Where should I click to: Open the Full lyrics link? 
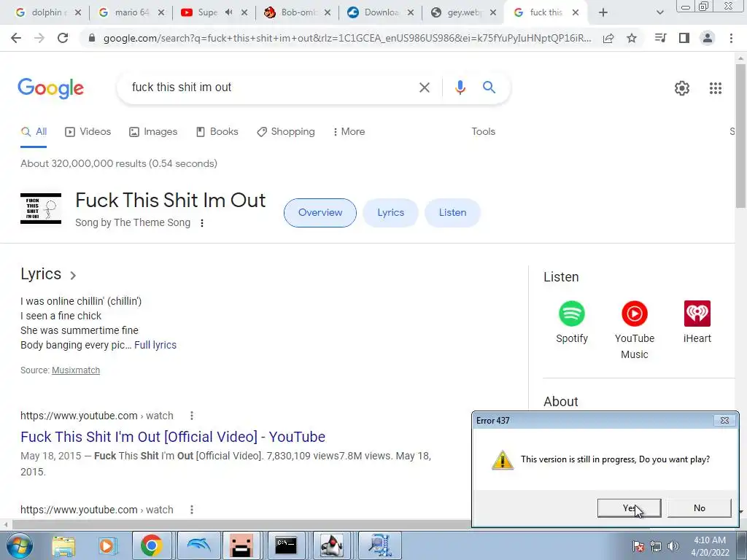click(x=155, y=345)
